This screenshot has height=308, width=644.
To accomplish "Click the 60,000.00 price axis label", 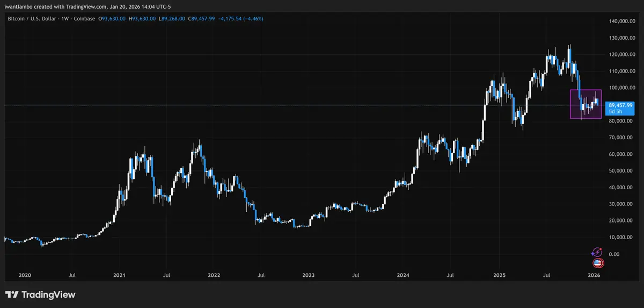I will 621,154.
